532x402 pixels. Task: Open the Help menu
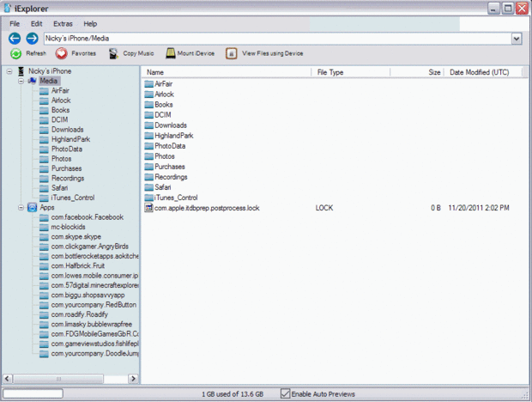pyautogui.click(x=90, y=24)
